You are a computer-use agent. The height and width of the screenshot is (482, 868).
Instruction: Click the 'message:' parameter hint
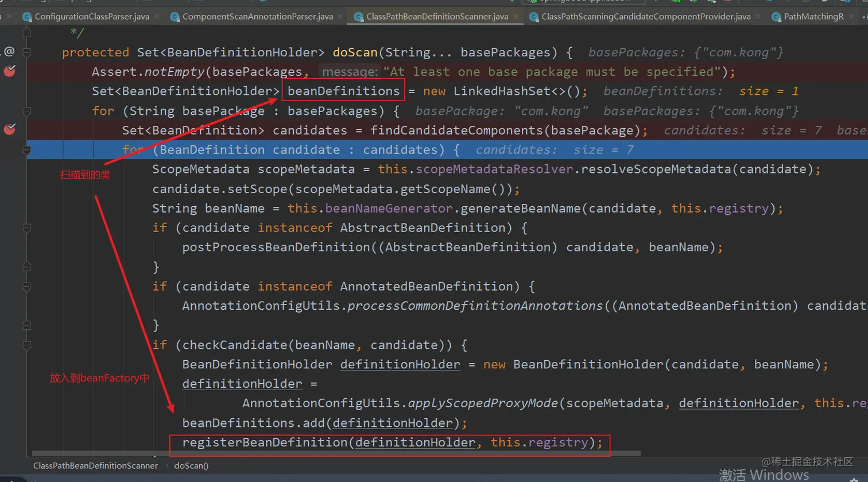click(350, 72)
